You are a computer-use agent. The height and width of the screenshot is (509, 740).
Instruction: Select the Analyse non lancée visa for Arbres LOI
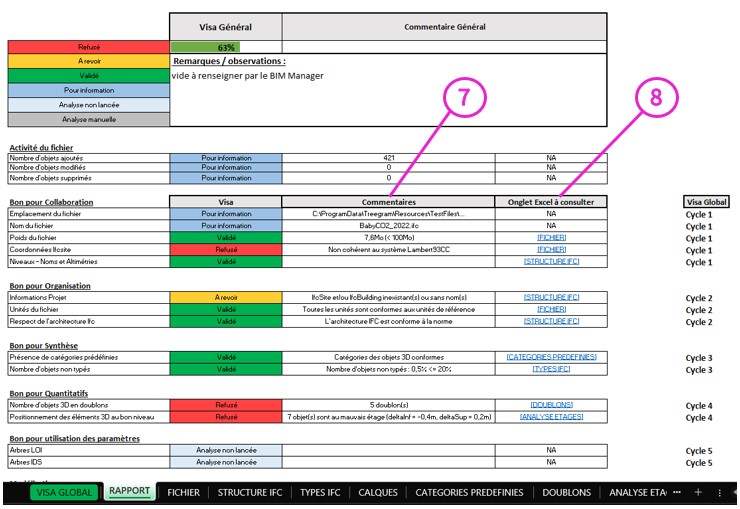coord(226,450)
